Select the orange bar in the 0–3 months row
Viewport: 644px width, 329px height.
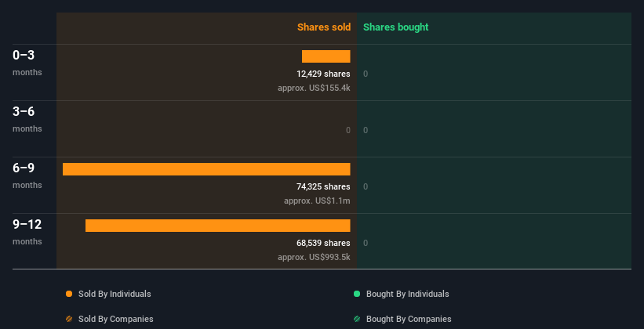(326, 56)
